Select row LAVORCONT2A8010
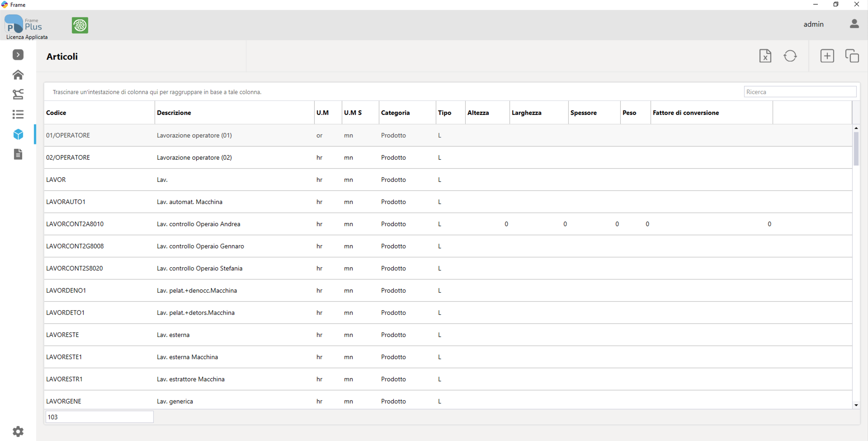This screenshot has height=441, width=868. click(448, 224)
